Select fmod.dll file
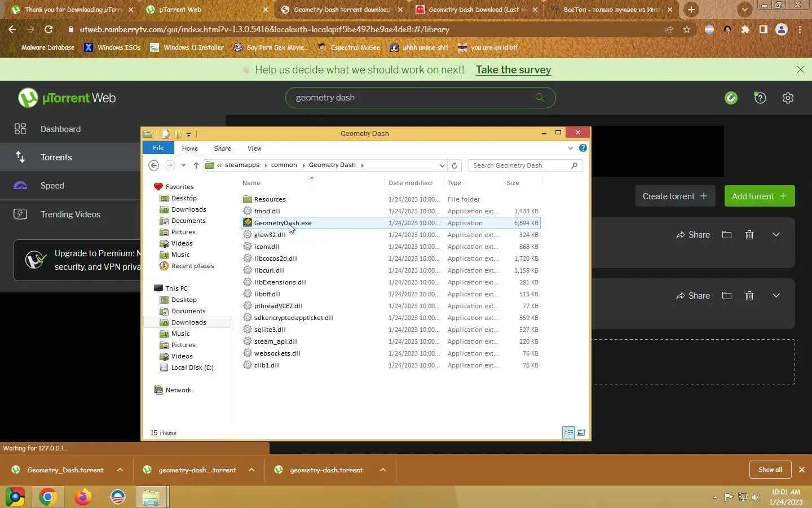The image size is (812, 508). (x=390, y=211)
